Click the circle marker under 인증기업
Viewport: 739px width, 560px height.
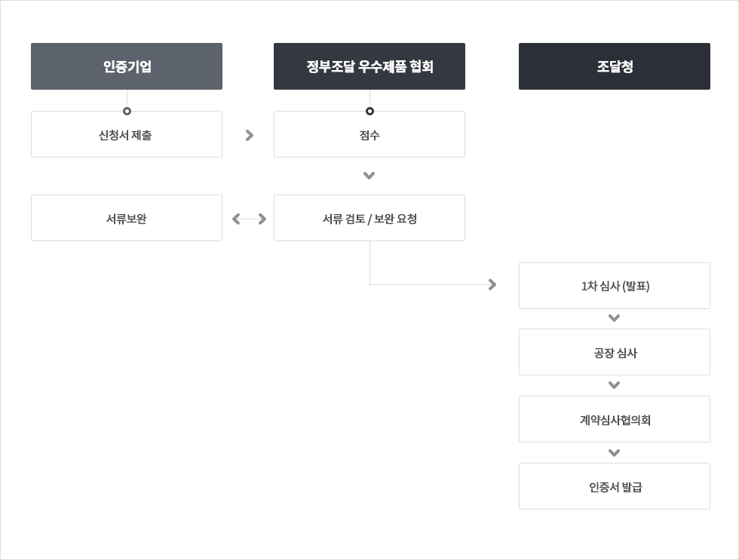[x=127, y=111]
